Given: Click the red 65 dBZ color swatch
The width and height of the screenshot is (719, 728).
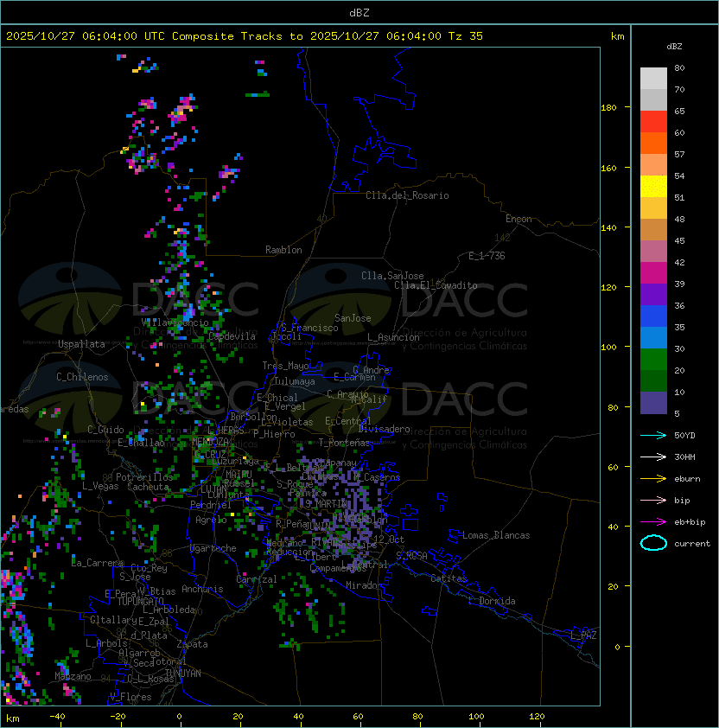Looking at the screenshot, I should pos(653,122).
